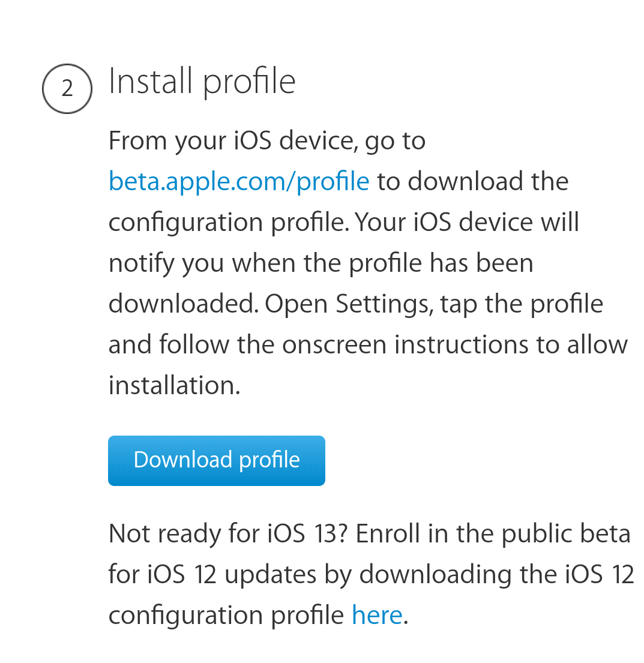Click the 'tap the profile' phrase
Screen dimensions: 644x663
click(x=522, y=304)
